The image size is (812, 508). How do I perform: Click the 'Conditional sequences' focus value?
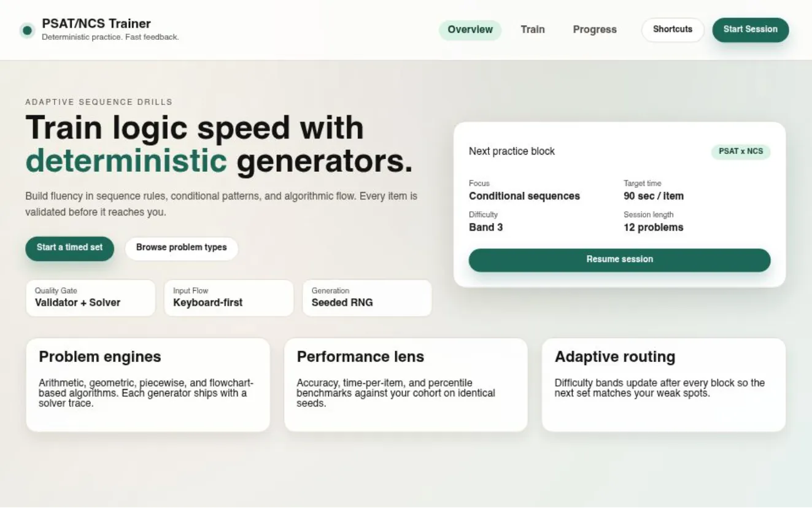tap(524, 196)
